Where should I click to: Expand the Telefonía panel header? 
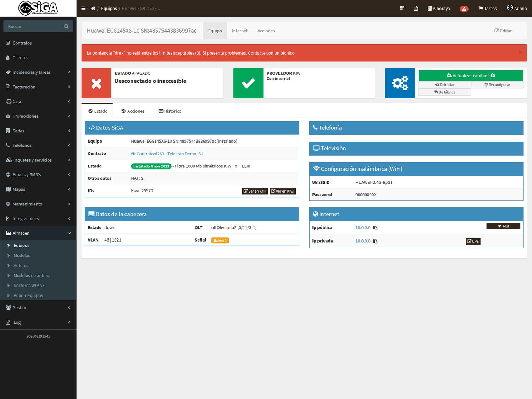[x=416, y=128]
